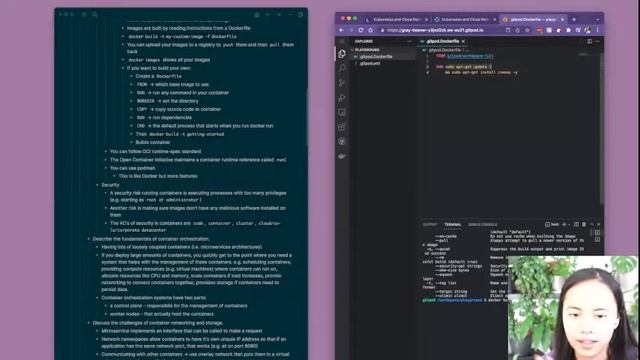Open the Explorer view in the activity bar
Viewport: 640px width, 360px height.
[x=342, y=54]
